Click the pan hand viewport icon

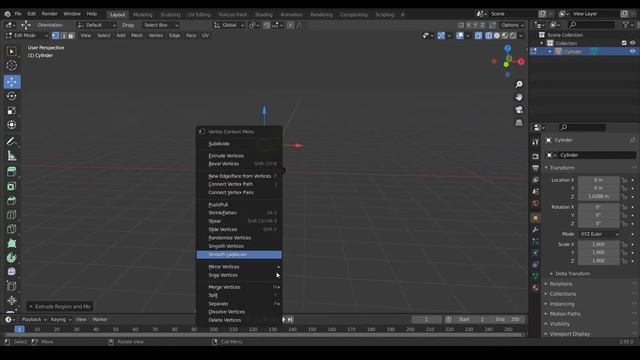pos(519,97)
